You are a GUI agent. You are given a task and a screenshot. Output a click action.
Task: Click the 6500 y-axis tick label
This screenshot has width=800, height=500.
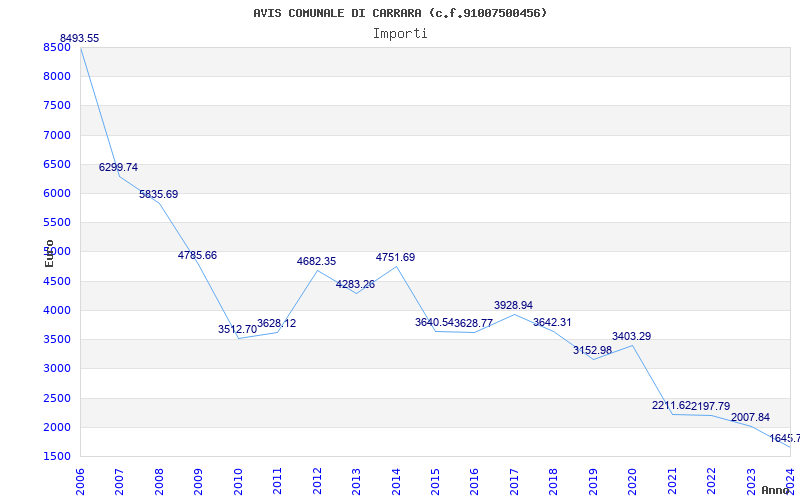(x=57, y=164)
